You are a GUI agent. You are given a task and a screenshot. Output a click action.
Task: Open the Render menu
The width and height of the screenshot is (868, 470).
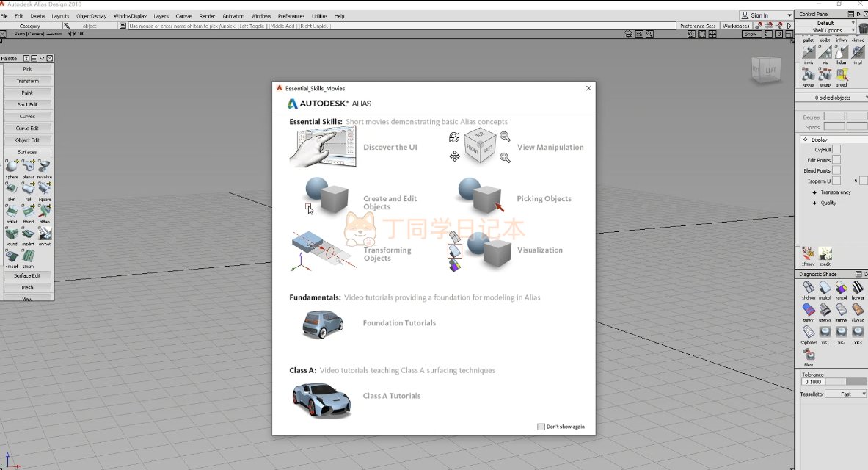pyautogui.click(x=207, y=15)
